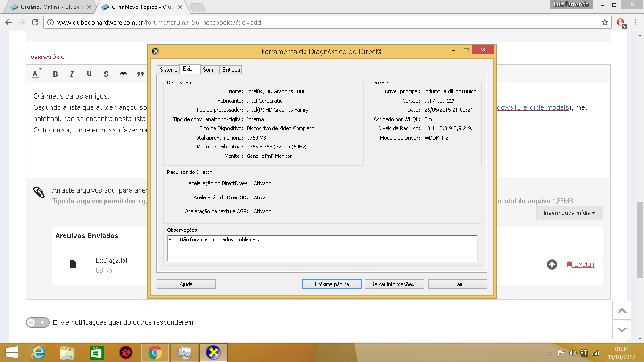Click the DxDiag2.txt file name
The image size is (644, 362).
(x=111, y=260)
